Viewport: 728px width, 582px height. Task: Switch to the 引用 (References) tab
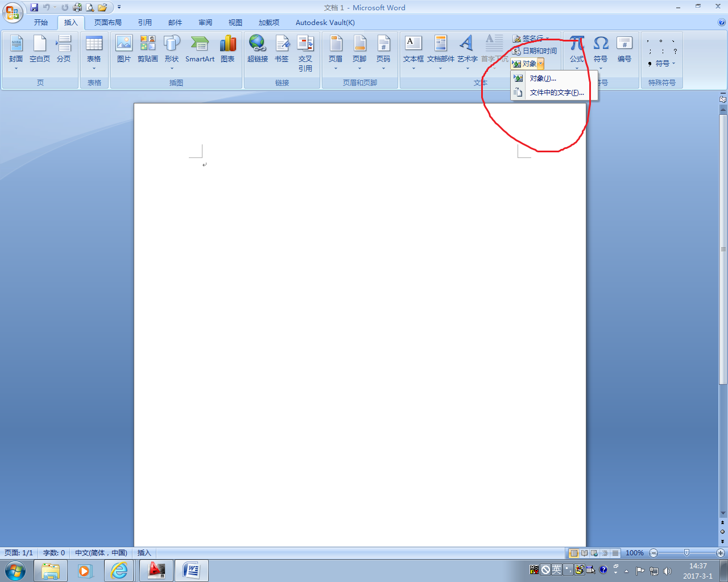point(145,23)
